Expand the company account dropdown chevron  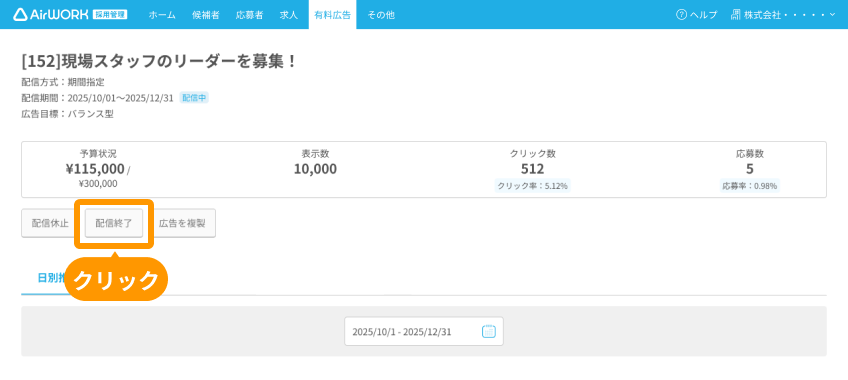point(832,15)
